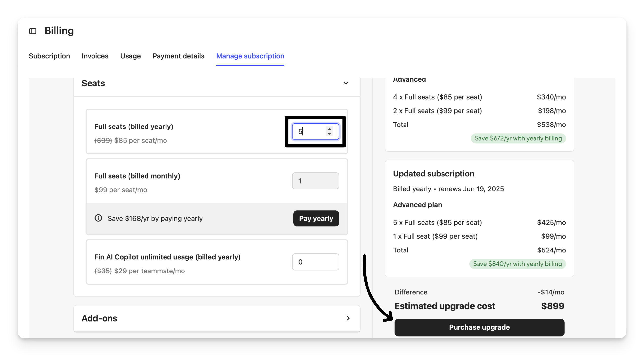Increment yearly full seats stepper up arrow
The height and width of the screenshot is (356, 644).
(329, 129)
